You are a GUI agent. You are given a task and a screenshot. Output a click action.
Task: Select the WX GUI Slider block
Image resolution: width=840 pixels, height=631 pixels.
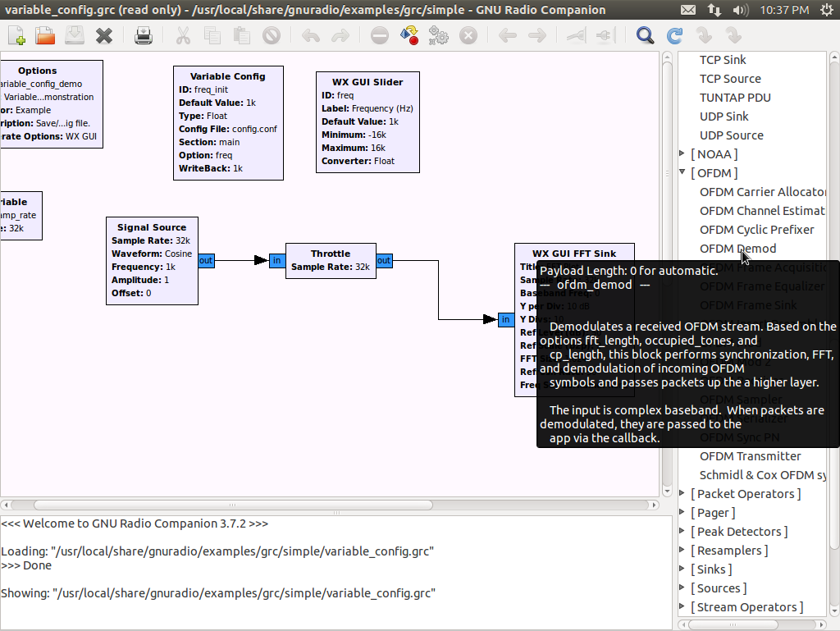367,121
